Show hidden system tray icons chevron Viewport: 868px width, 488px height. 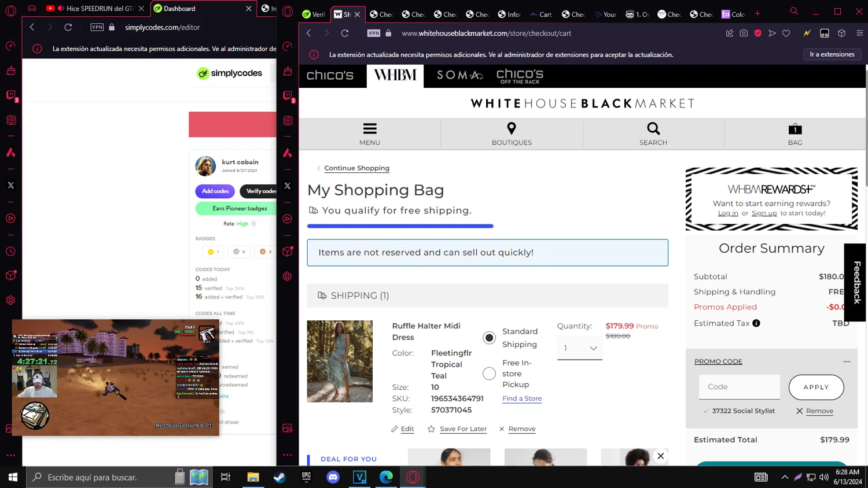click(785, 477)
